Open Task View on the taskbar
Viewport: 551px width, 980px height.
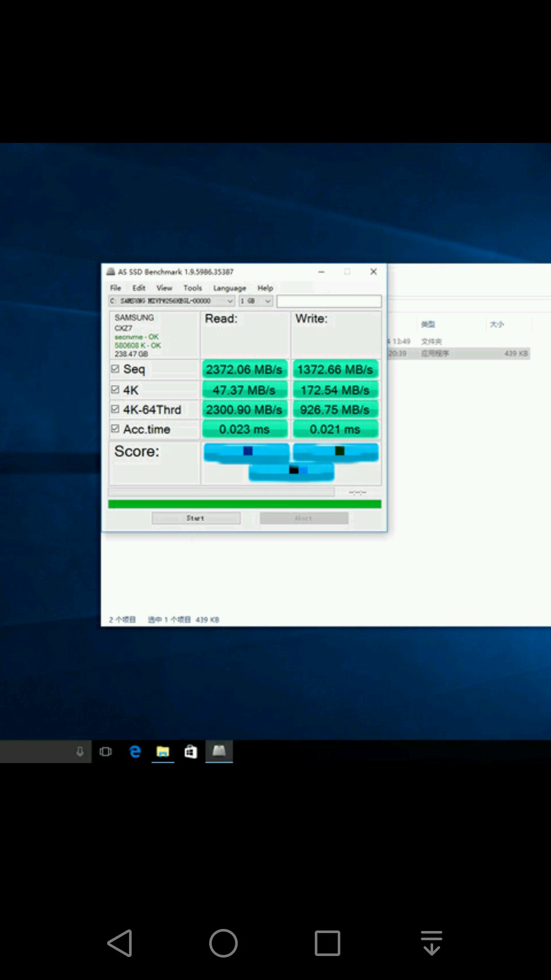click(106, 751)
